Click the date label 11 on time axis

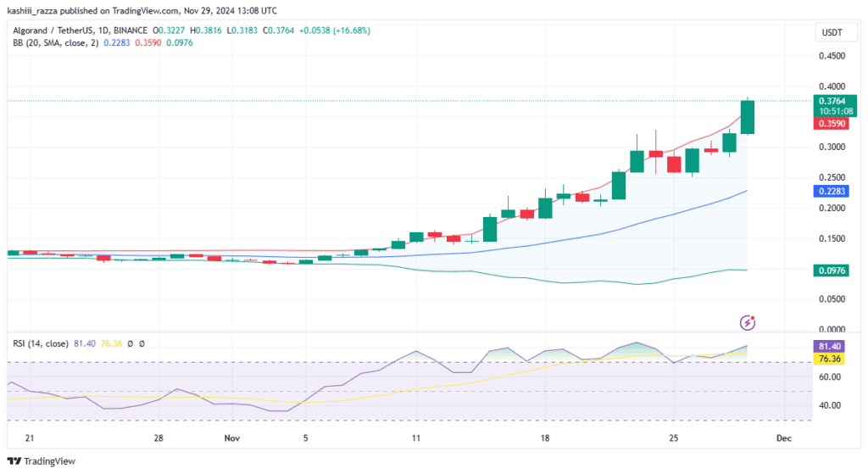click(x=415, y=438)
